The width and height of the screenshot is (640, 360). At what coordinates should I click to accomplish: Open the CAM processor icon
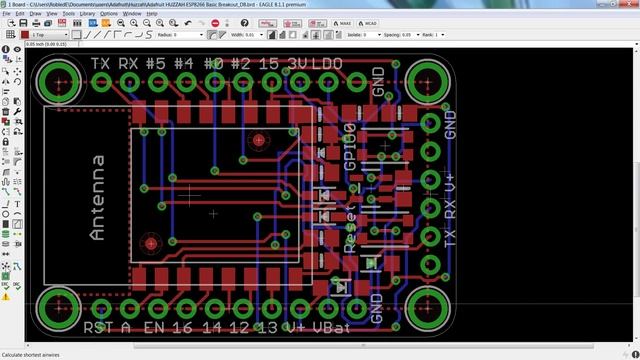(x=48, y=23)
